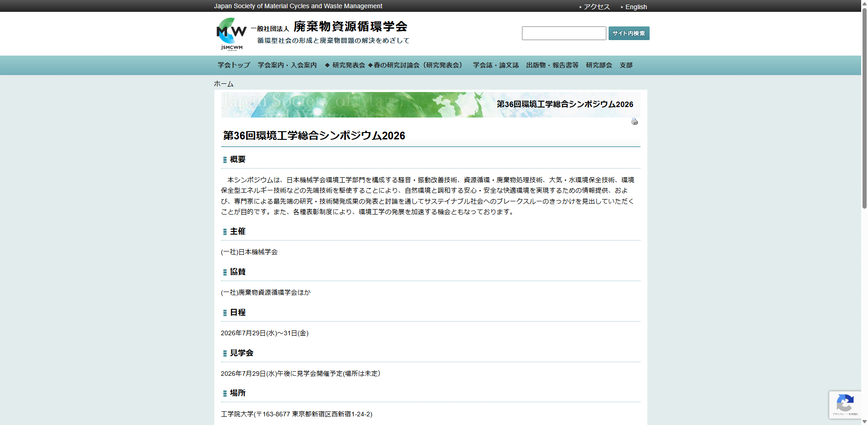The height and width of the screenshot is (425, 868).
Task: Select 支部 in the navigation bar
Action: (625, 65)
